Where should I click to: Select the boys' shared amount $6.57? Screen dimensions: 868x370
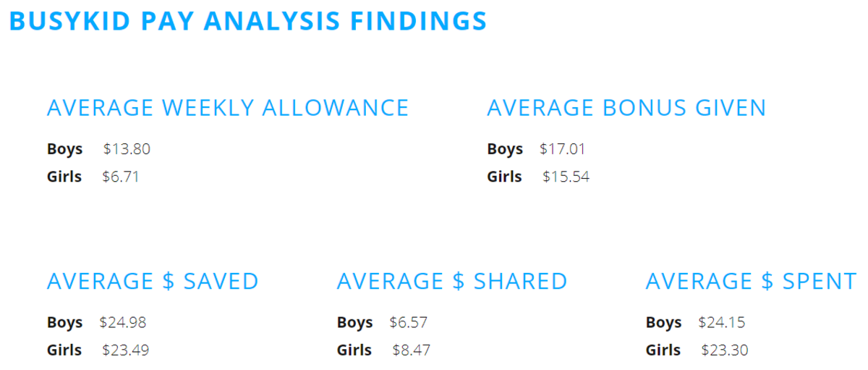(409, 322)
